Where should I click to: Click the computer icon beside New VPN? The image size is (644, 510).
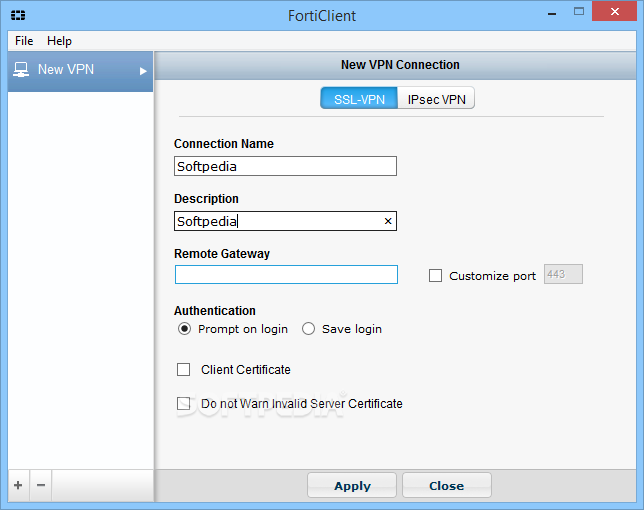point(21,69)
